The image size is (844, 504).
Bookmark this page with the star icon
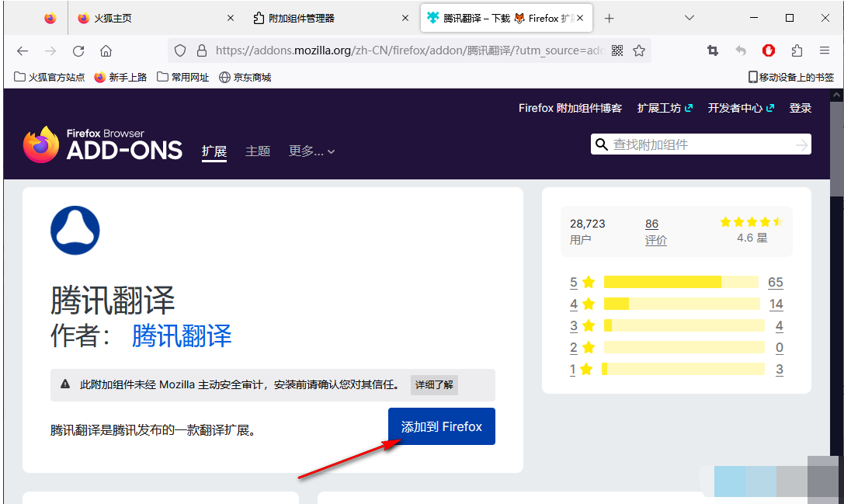pyautogui.click(x=639, y=50)
